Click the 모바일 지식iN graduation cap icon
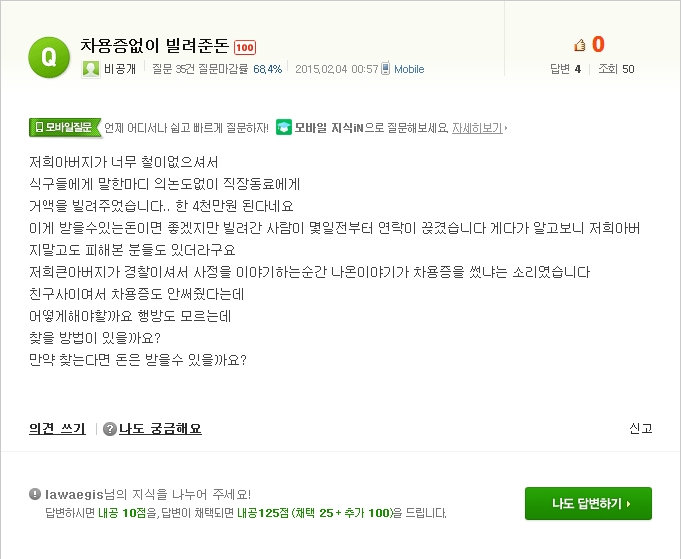The image size is (681, 559). click(284, 127)
